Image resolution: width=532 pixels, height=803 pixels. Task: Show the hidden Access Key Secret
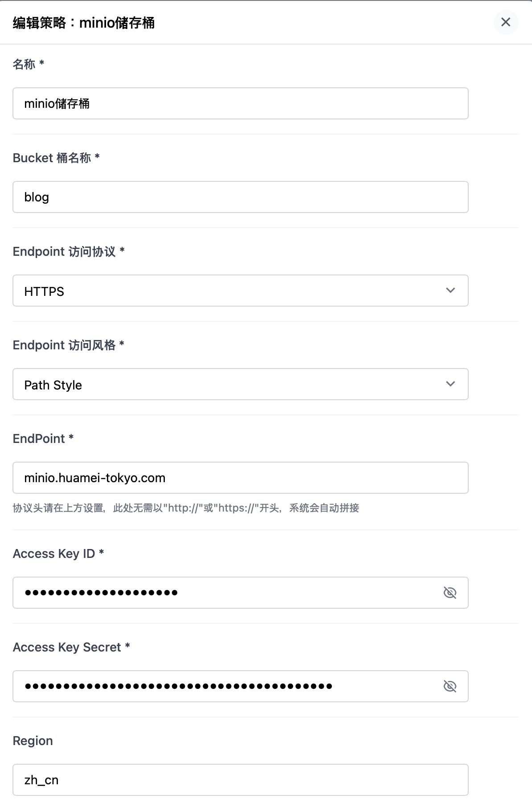tap(450, 686)
